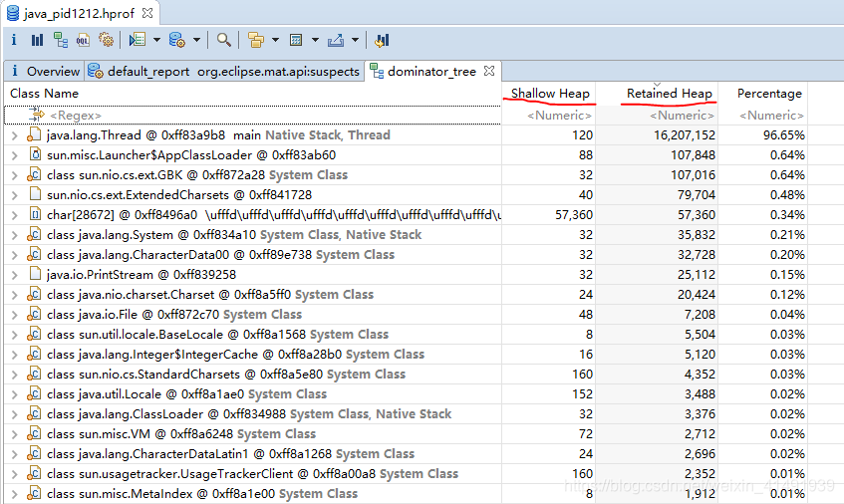Viewport: 844px width, 504px height.
Task: Select the class sun.util.locale.BaseLocale row
Action: 407,334
